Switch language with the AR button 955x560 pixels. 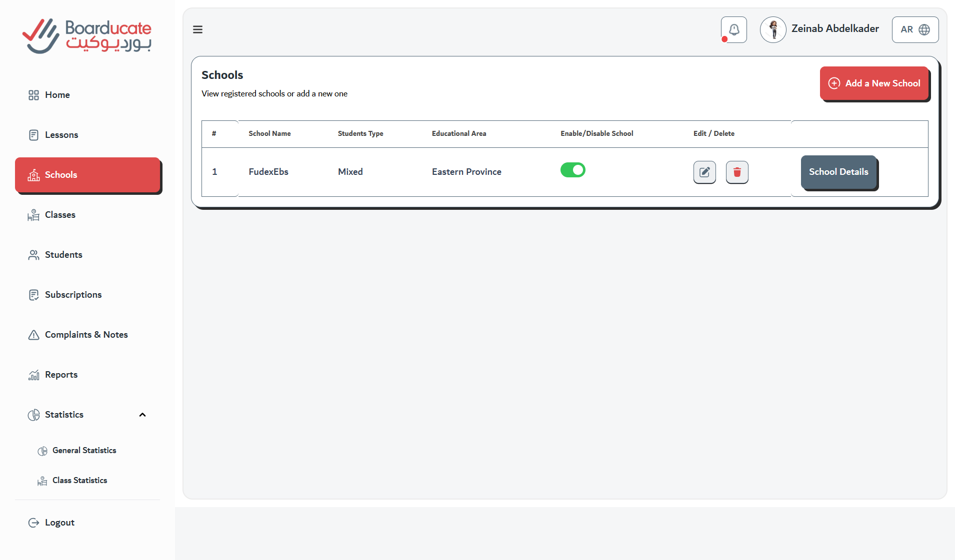915,29
